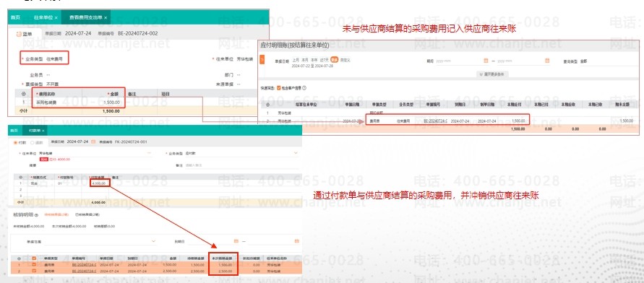
Task: Open BE-20240724 link in 应付明细账 row
Action: pos(435,121)
